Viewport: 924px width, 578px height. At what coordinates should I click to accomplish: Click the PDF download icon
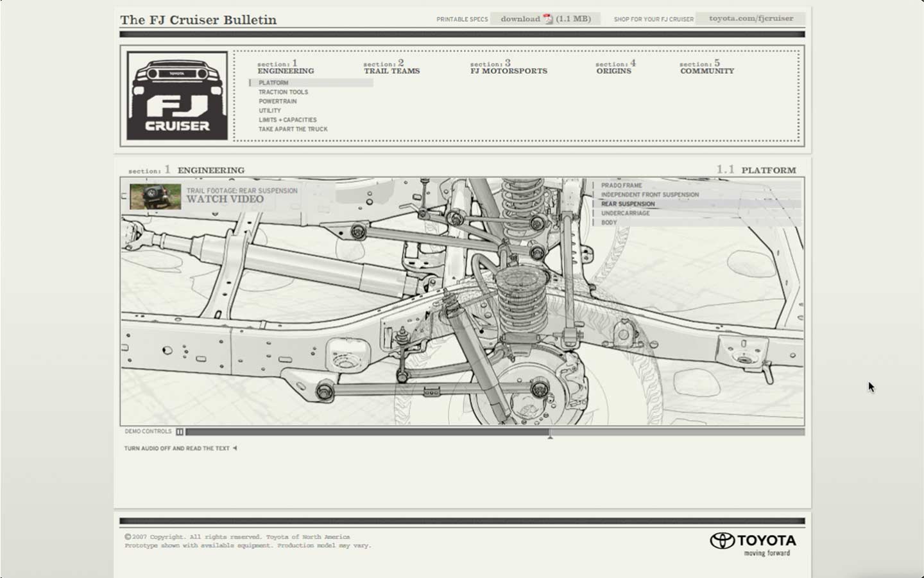pos(548,19)
